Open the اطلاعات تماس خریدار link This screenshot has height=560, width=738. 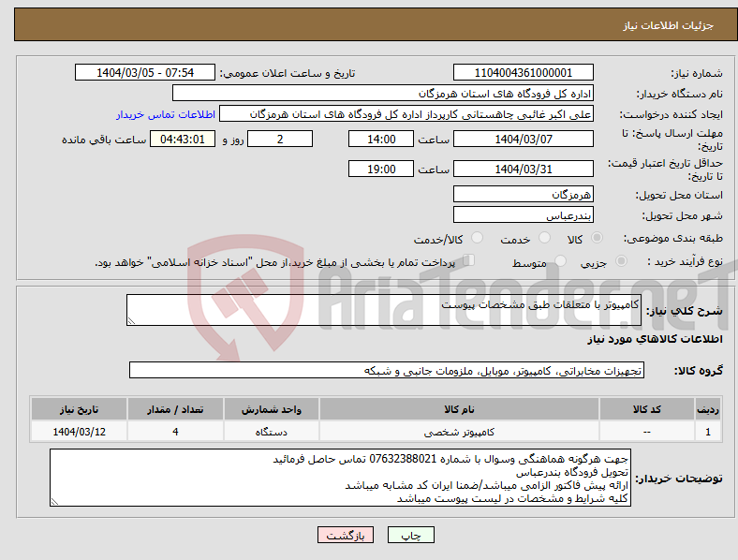click(166, 114)
